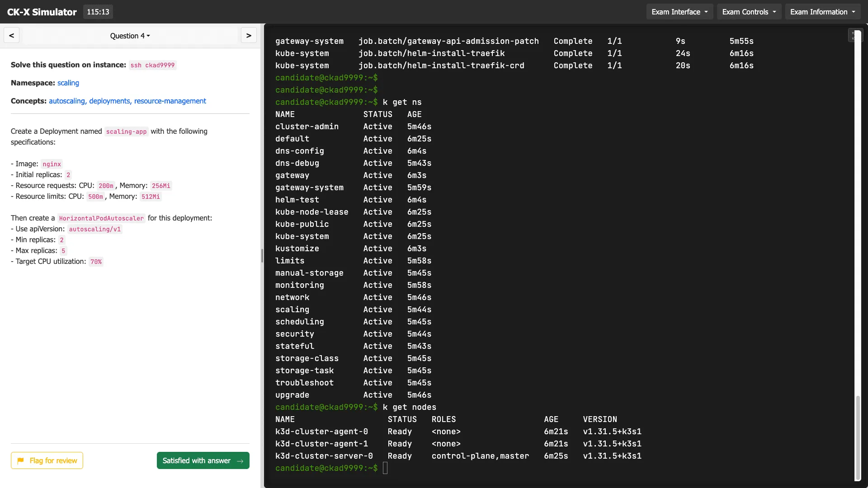
Task: Open the Exam Information menu
Action: pos(822,12)
